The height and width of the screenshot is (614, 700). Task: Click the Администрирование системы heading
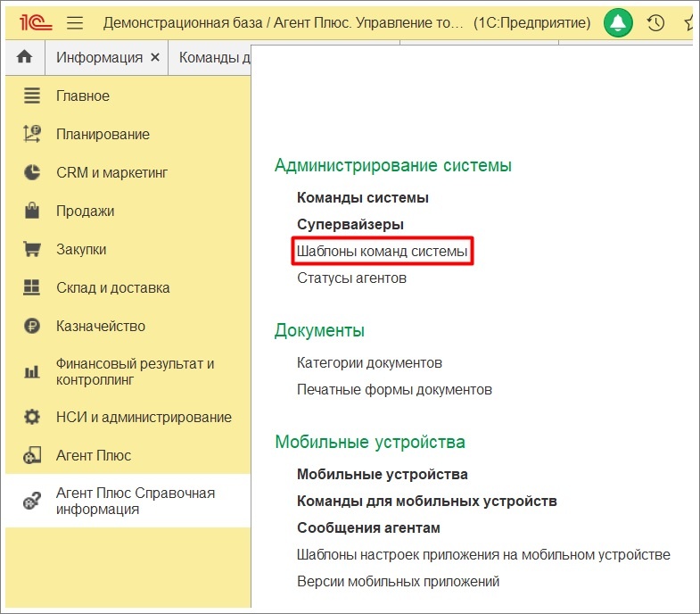393,165
